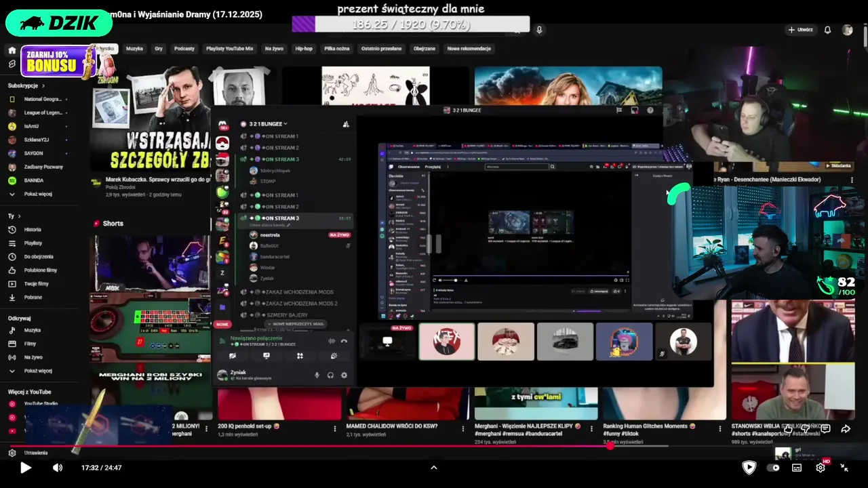The width and height of the screenshot is (868, 488).
Task: Select Discord voice channel ZAKAZ WCHODZENIA MODS 2
Action: pyautogui.click(x=301, y=304)
